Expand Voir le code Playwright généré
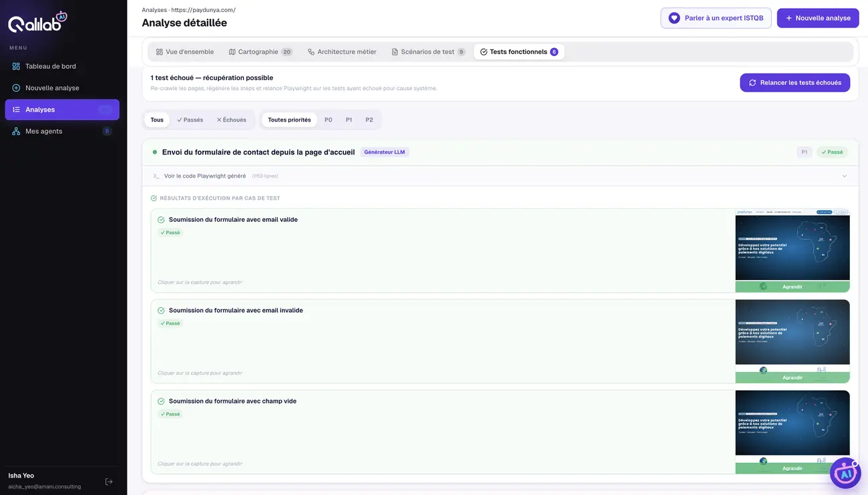Viewport: 868px width, 495px height. pos(204,176)
